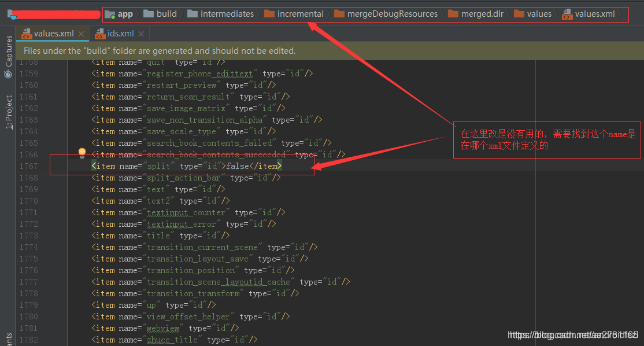This screenshot has height=346, width=644.
Task: Click the transition_current_scene item line
Action: [205, 247]
